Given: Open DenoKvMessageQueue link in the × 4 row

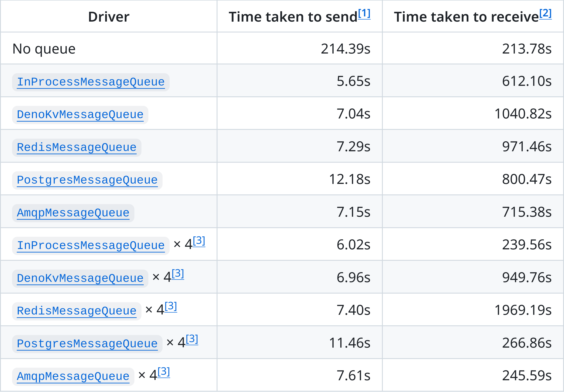Looking at the screenshot, I should click(80, 279).
